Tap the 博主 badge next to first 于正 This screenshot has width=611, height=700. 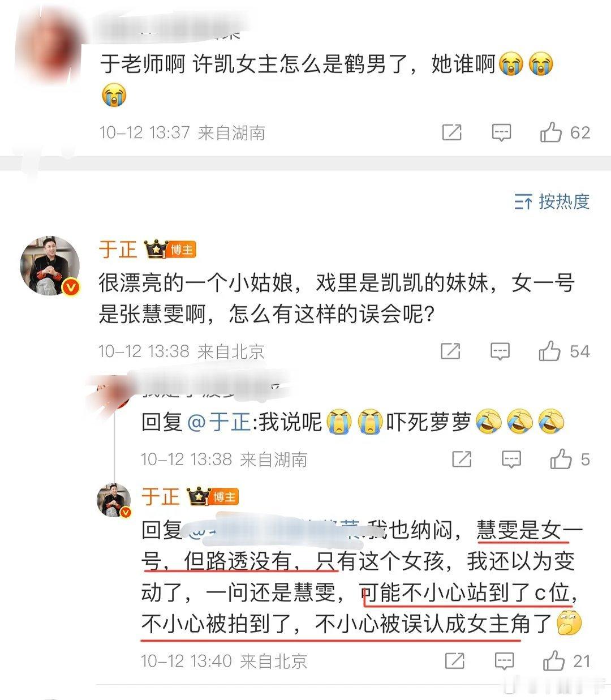pyautogui.click(x=182, y=250)
